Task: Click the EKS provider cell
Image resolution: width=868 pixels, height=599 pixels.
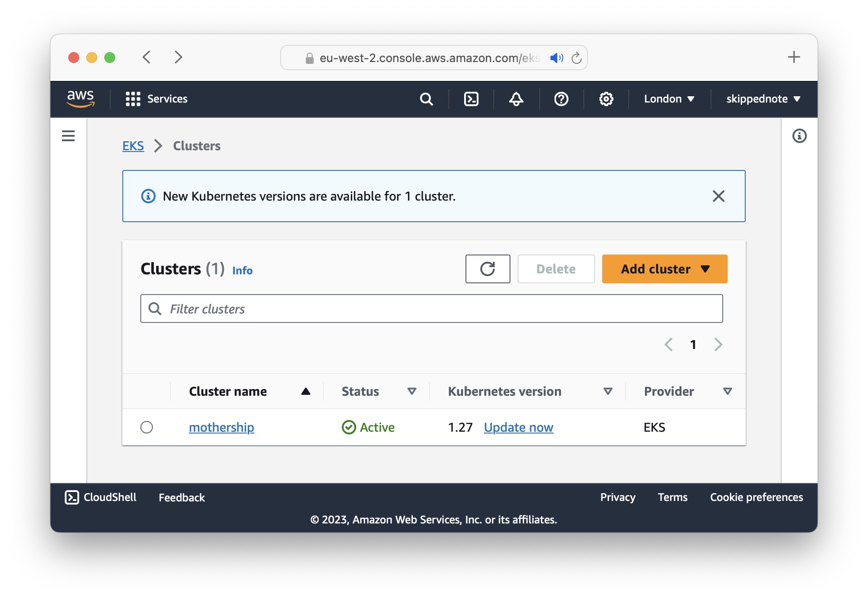Action: click(654, 427)
